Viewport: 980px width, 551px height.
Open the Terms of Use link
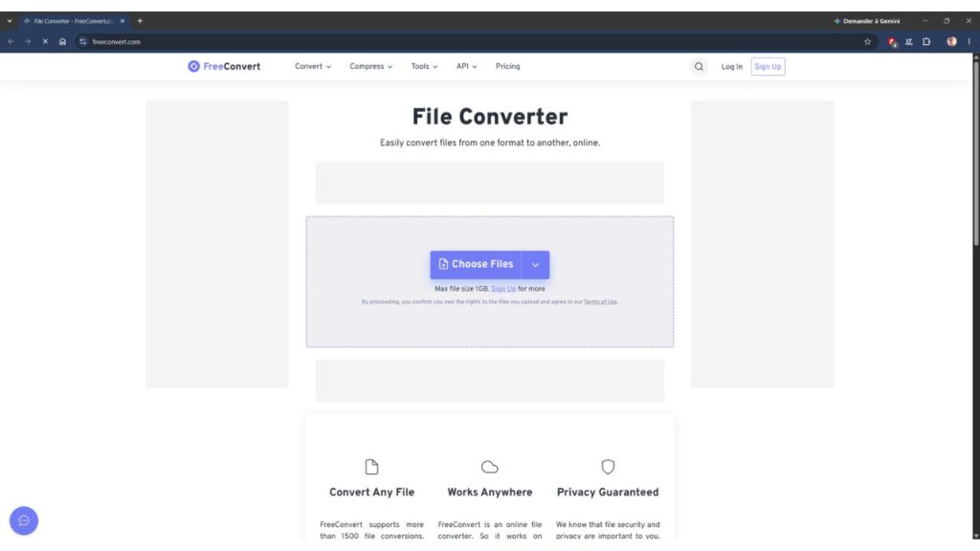(600, 301)
